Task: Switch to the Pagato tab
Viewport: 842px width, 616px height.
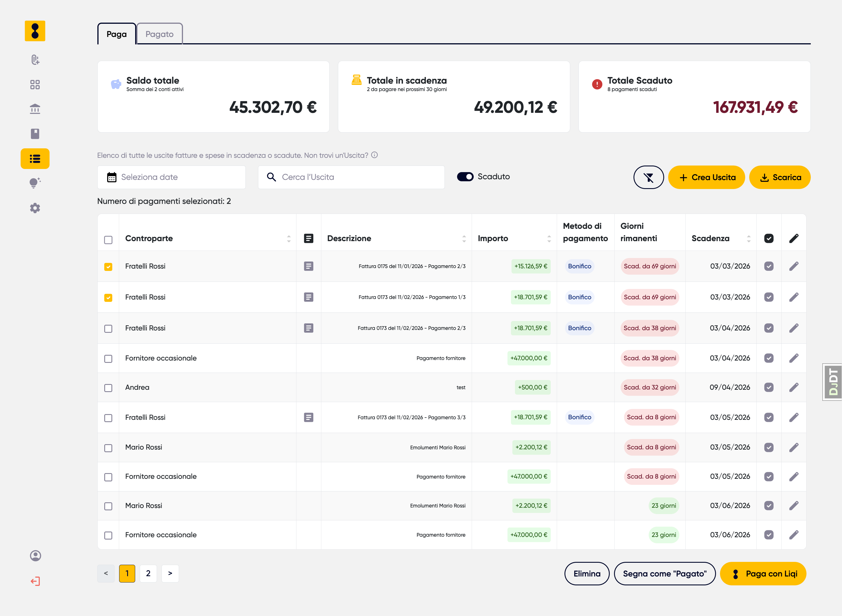Action: tap(160, 34)
